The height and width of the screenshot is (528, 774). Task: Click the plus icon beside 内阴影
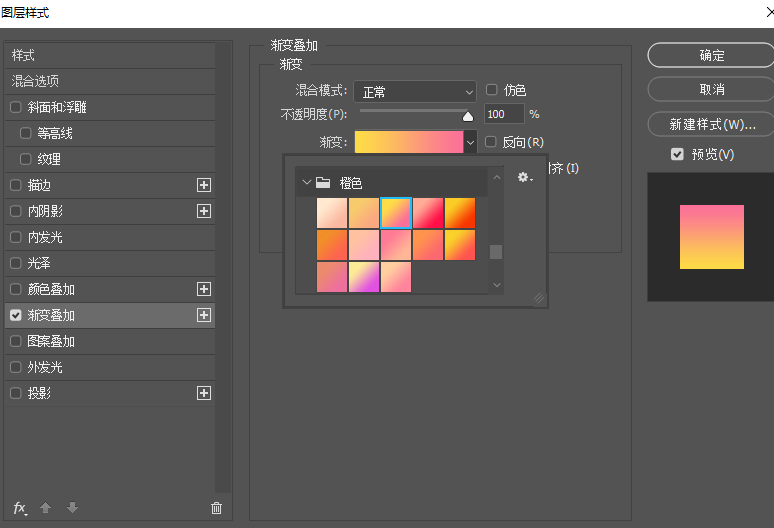204,211
